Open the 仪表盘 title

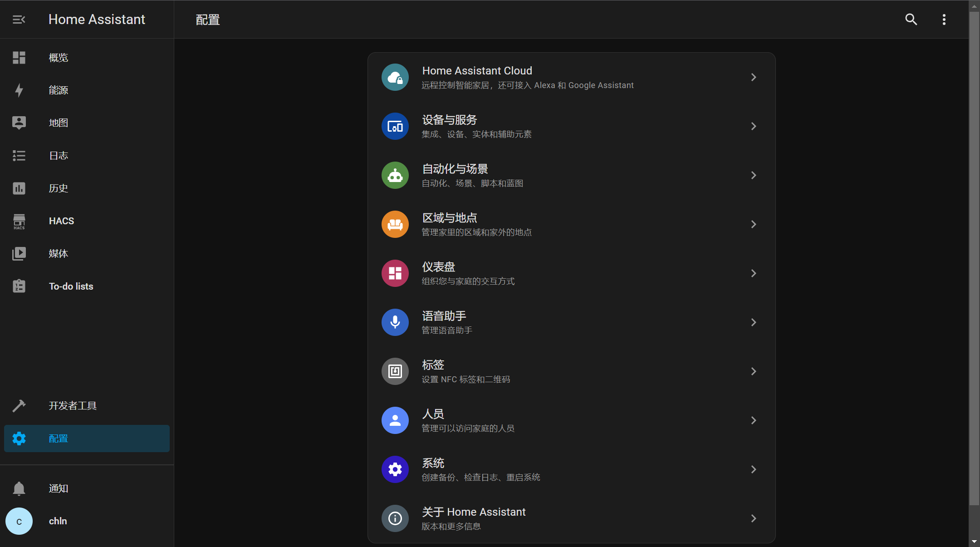[439, 267]
